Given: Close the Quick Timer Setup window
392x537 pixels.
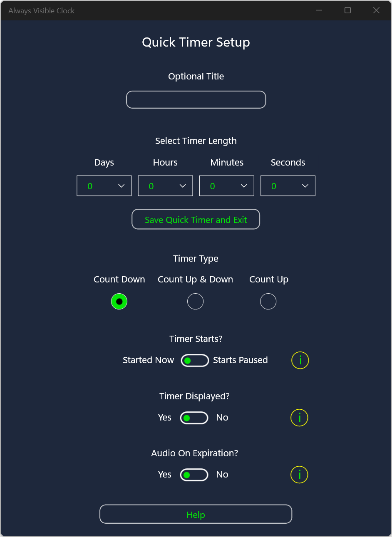Looking at the screenshot, I should click(376, 10).
